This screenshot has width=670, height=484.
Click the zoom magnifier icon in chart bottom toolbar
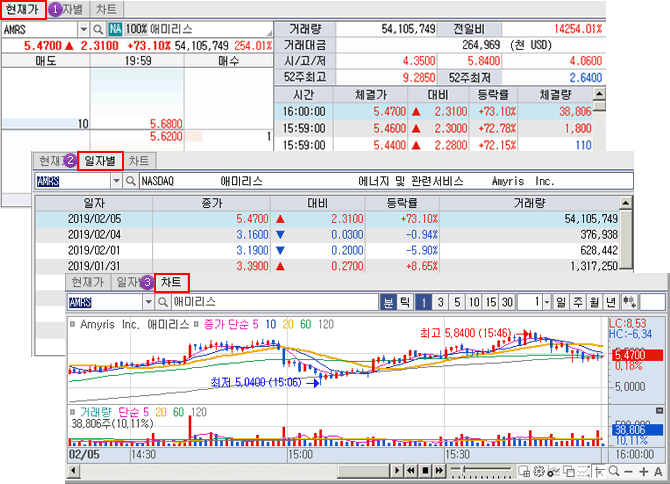(614, 472)
